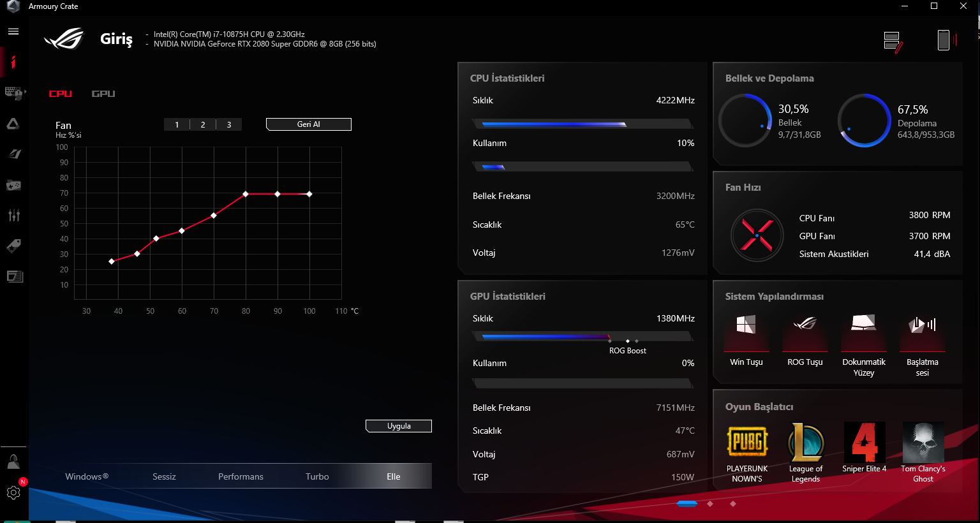Click the "3800 RPM" CPU fan speed

(930, 215)
